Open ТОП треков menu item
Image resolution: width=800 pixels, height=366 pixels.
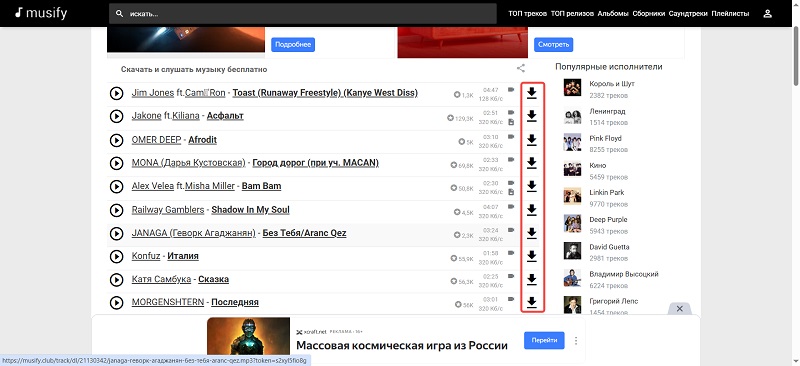(x=528, y=14)
